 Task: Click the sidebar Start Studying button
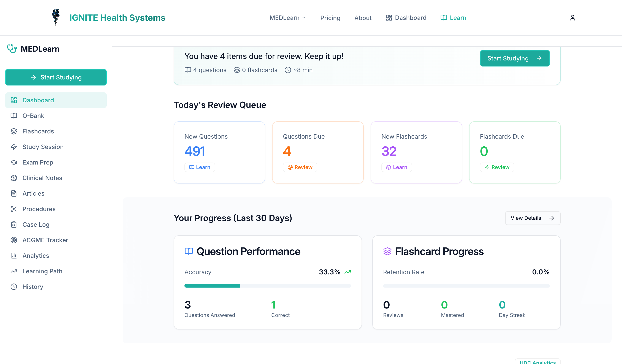click(56, 77)
